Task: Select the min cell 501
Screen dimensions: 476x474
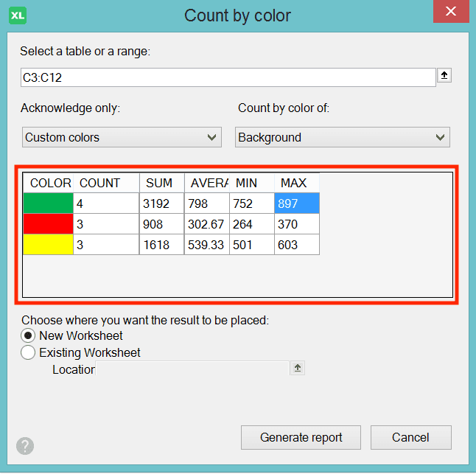Action: 252,245
